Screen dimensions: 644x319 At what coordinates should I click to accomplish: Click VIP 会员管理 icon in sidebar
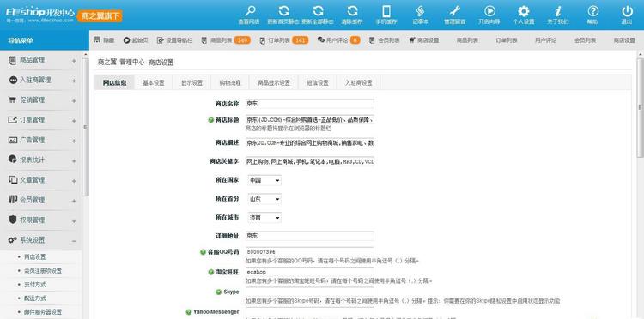point(13,200)
